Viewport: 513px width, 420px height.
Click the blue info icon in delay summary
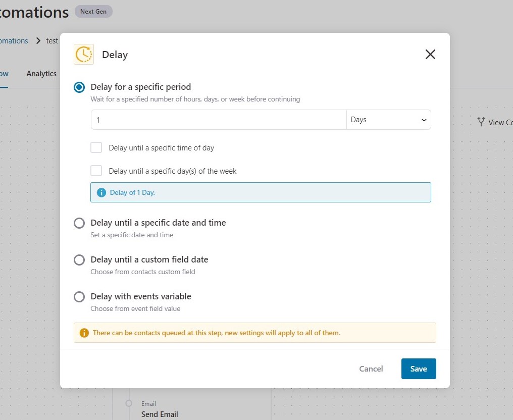101,193
